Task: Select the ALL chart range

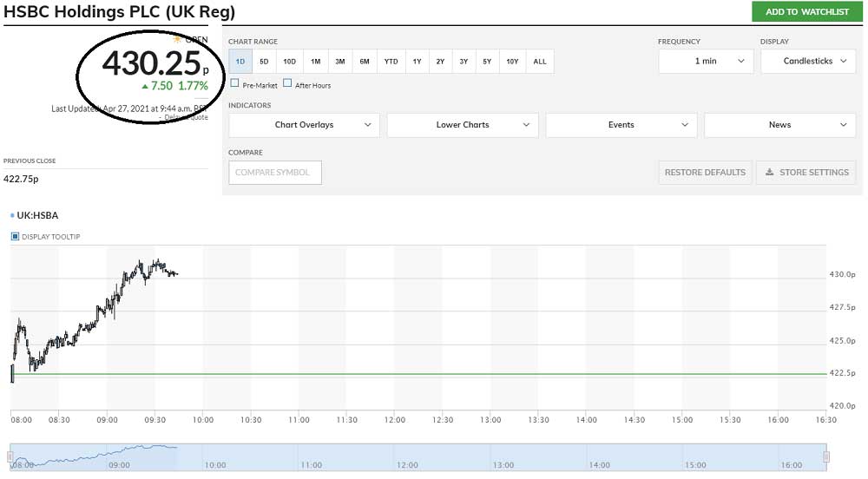Action: coord(540,62)
